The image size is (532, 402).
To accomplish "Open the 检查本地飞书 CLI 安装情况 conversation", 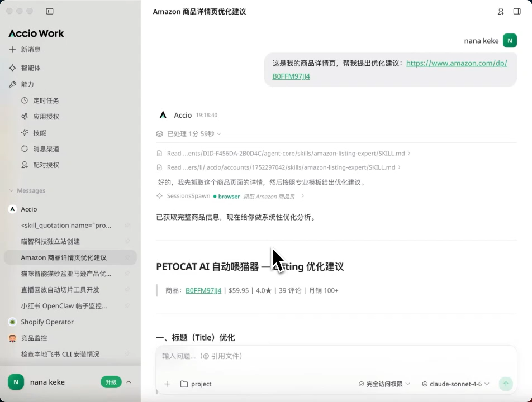I will (x=60, y=354).
